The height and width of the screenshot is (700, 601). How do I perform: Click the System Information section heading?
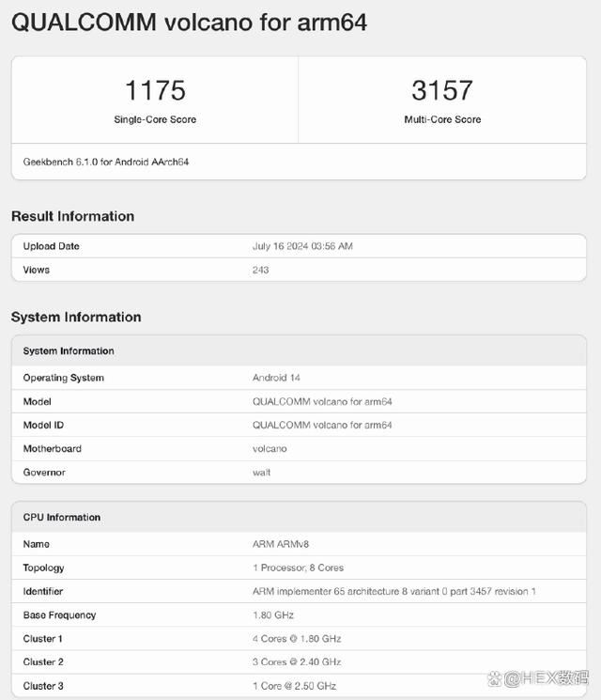(76, 317)
